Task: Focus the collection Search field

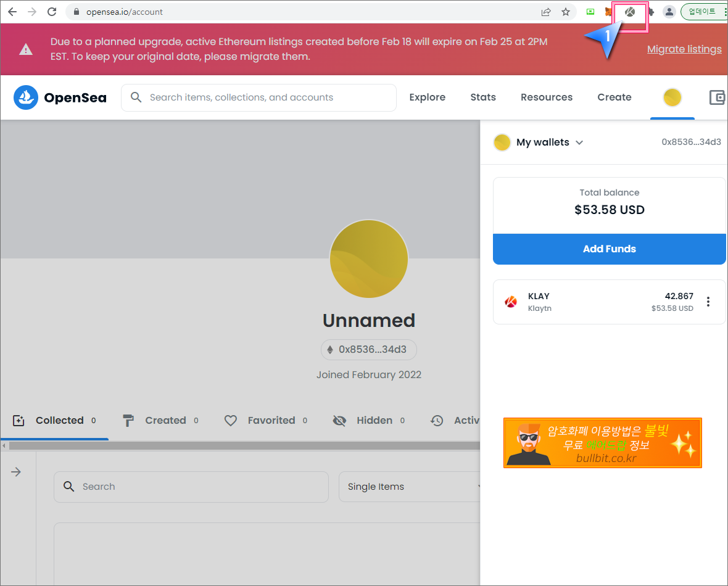Action: tap(191, 487)
